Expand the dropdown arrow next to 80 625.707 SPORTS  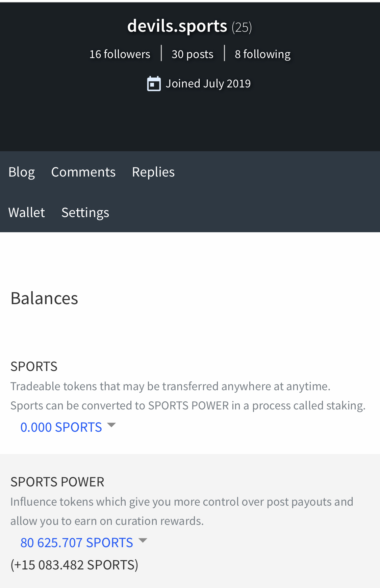[x=143, y=540]
